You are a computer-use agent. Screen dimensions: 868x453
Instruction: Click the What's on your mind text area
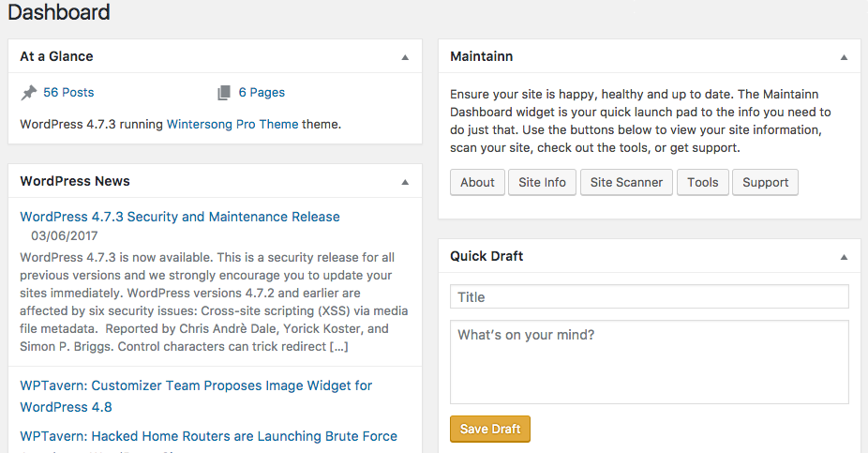(650, 362)
